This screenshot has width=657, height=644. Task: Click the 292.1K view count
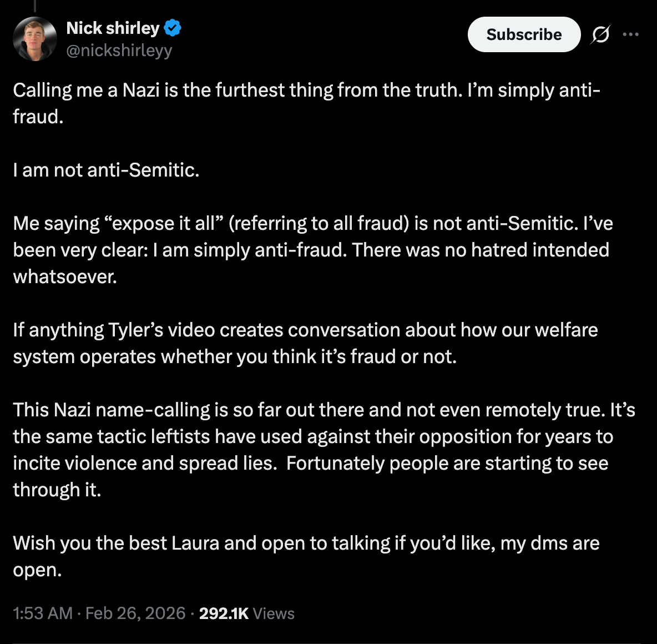(224, 613)
